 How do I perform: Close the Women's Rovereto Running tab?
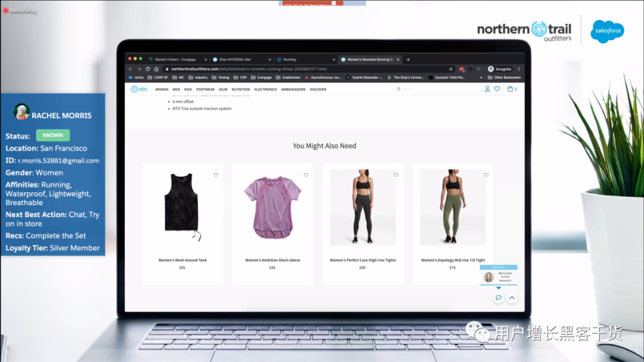pos(398,60)
